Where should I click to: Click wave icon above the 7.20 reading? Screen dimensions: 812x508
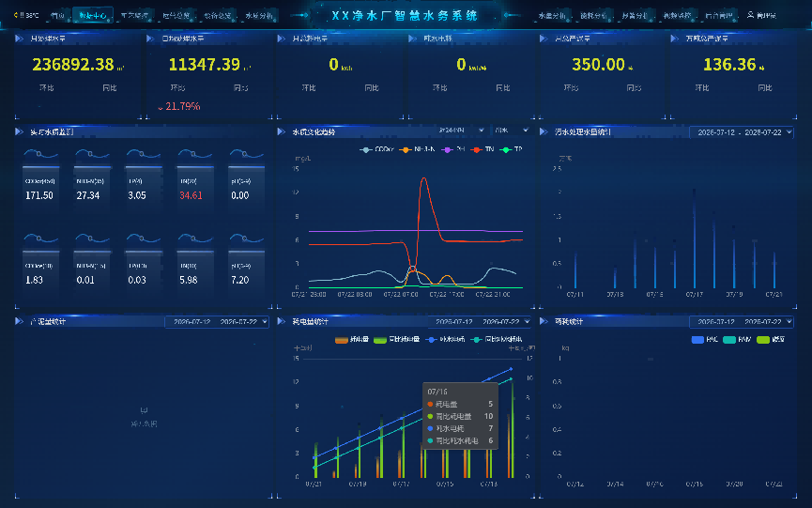247,239
